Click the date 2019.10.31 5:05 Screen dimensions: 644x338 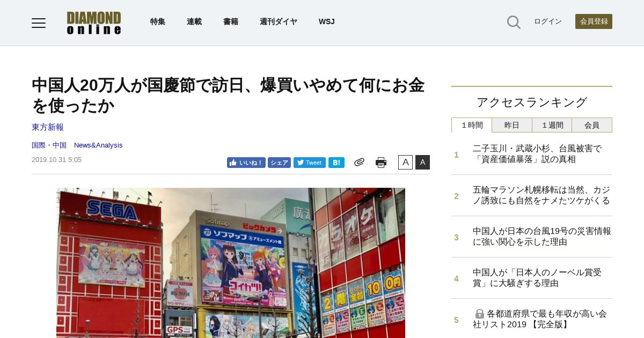56,159
